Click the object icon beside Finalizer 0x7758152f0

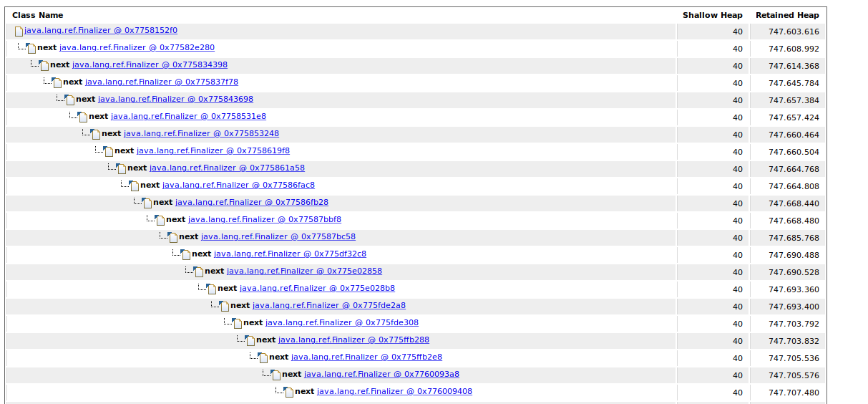[19, 31]
